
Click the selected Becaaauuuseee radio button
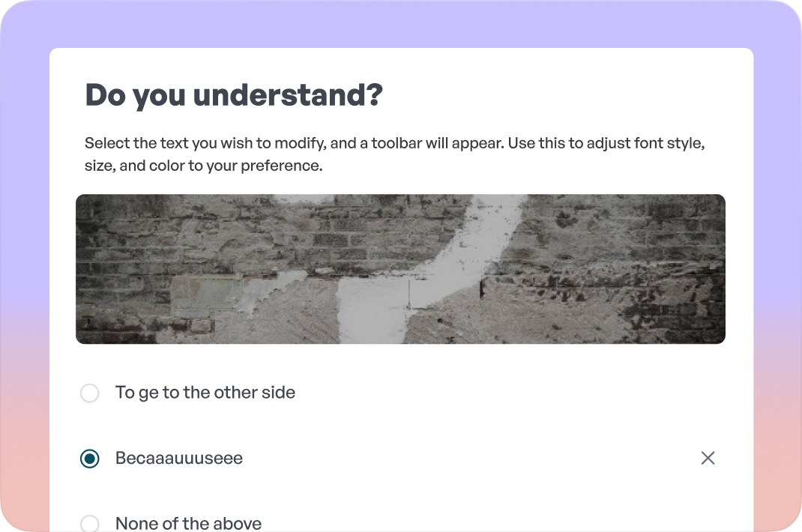pyautogui.click(x=90, y=459)
